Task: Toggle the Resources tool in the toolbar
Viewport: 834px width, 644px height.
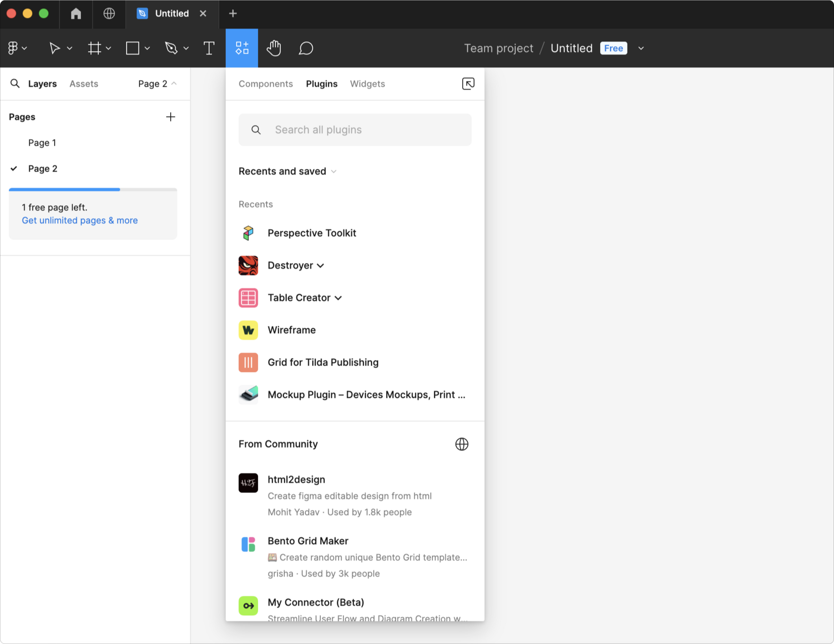Action: (x=242, y=48)
